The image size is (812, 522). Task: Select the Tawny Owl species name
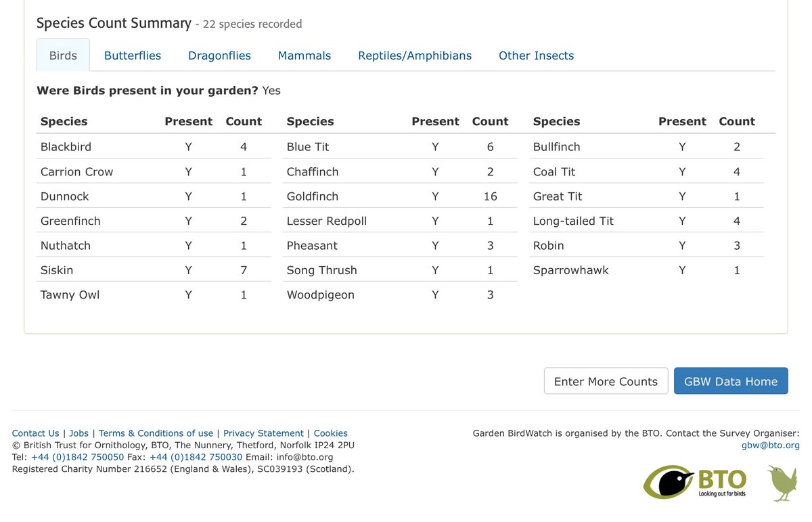pyautogui.click(x=70, y=295)
